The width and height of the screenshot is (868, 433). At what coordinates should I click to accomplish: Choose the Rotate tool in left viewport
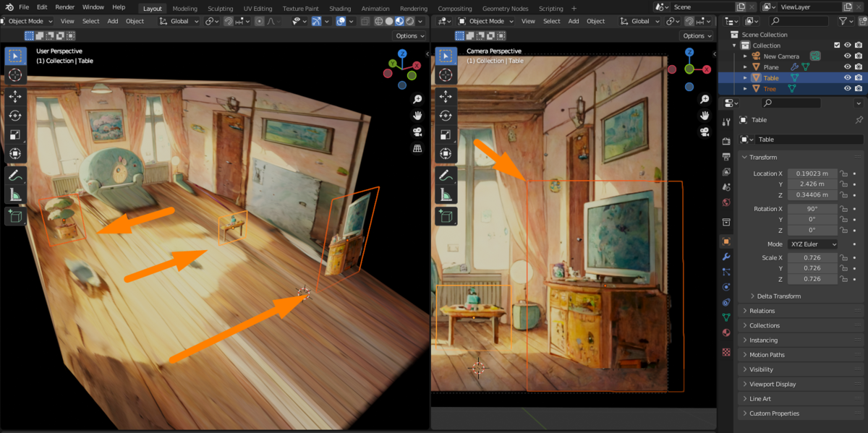point(15,115)
